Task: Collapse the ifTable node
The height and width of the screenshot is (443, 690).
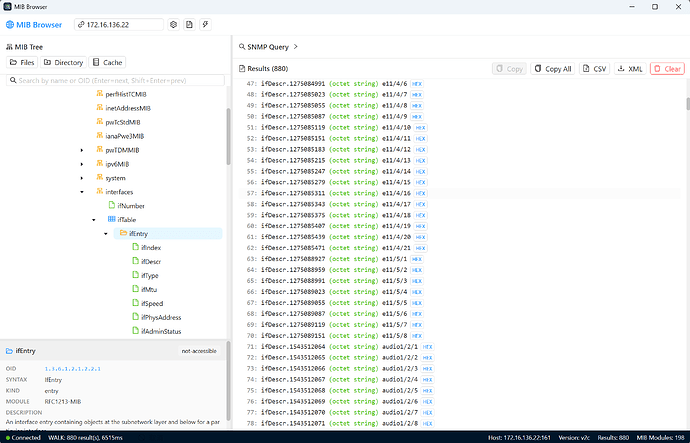Action: [94, 220]
